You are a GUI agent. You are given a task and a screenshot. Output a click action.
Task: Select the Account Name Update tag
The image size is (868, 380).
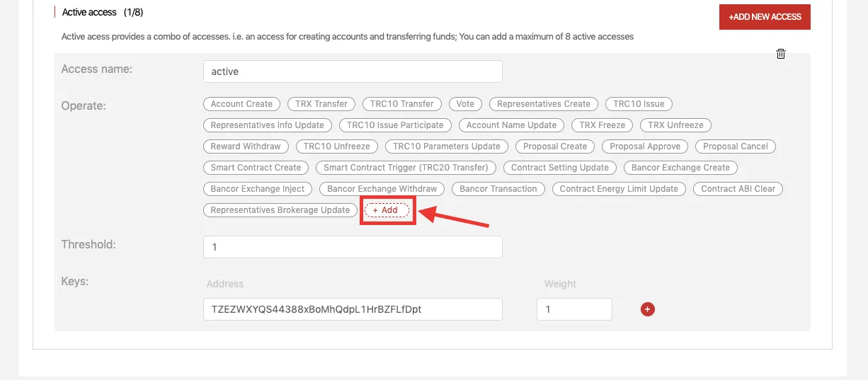pyautogui.click(x=511, y=125)
